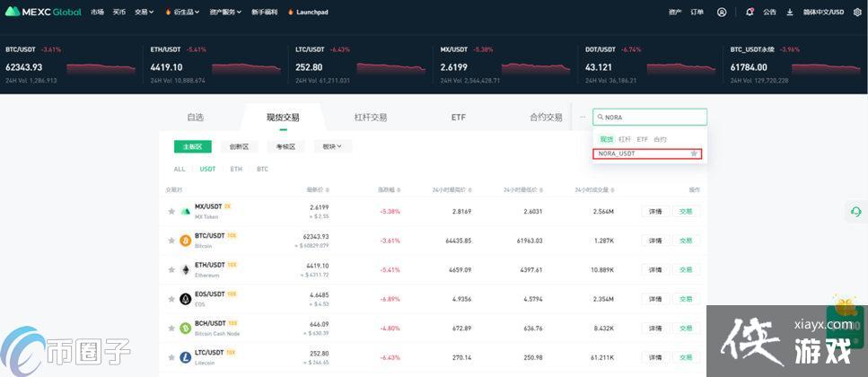Click the Ethereum coin icon in ETH/USDT row

coord(186,269)
